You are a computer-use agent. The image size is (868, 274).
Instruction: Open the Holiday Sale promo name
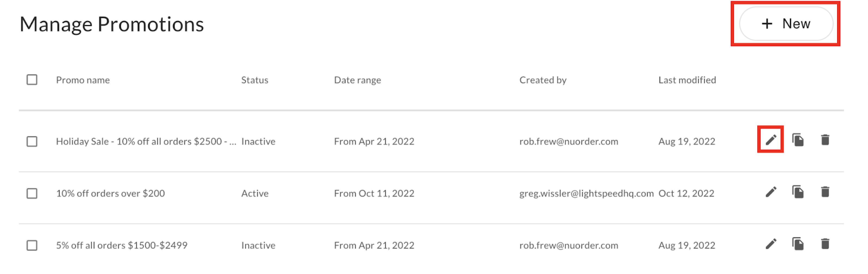pyautogui.click(x=146, y=142)
